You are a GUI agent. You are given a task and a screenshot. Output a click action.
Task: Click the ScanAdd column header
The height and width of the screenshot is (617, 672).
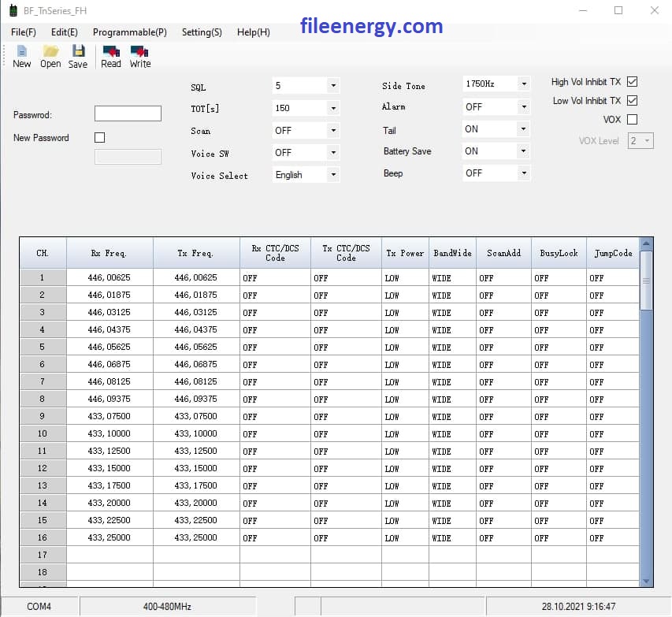[x=504, y=253]
